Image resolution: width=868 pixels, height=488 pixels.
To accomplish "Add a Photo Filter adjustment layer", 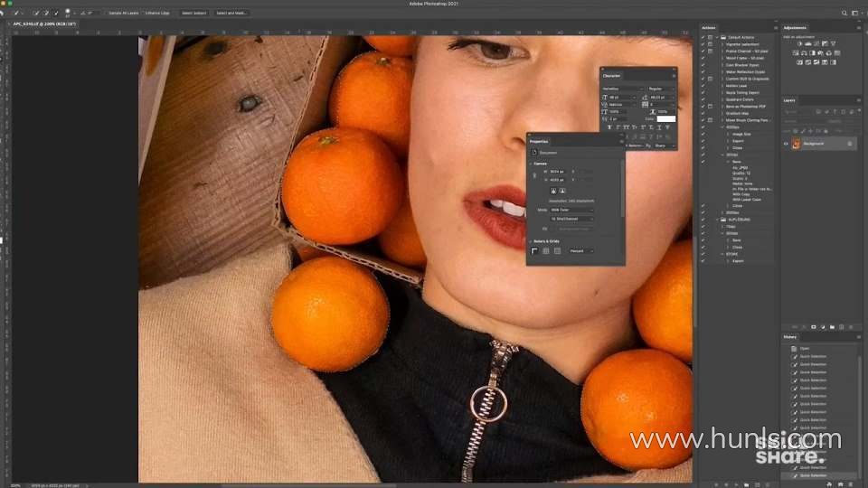I will [x=820, y=53].
